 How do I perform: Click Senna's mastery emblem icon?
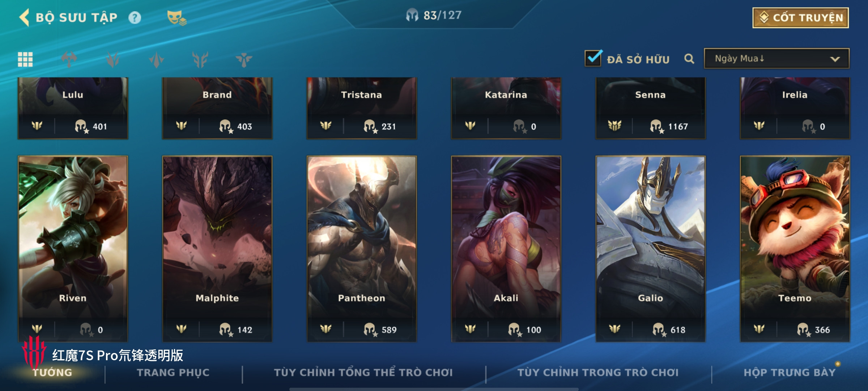[x=614, y=126]
